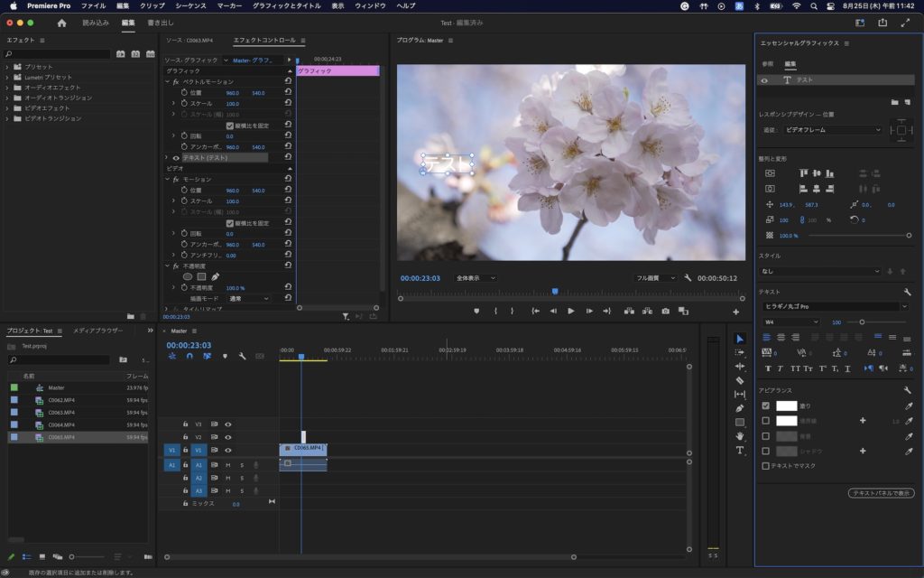924x578 pixels.
Task: Toggle snap in timeline with magnet icon
Action: tap(189, 356)
